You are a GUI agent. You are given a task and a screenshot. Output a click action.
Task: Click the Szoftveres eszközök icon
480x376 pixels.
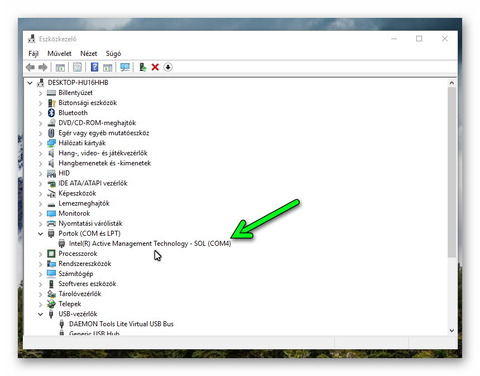[51, 284]
